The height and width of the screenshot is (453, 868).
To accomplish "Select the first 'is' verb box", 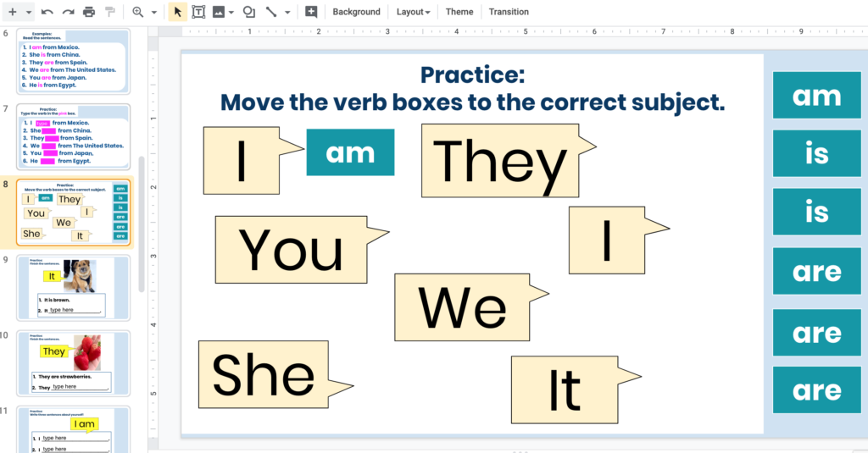I will [817, 153].
